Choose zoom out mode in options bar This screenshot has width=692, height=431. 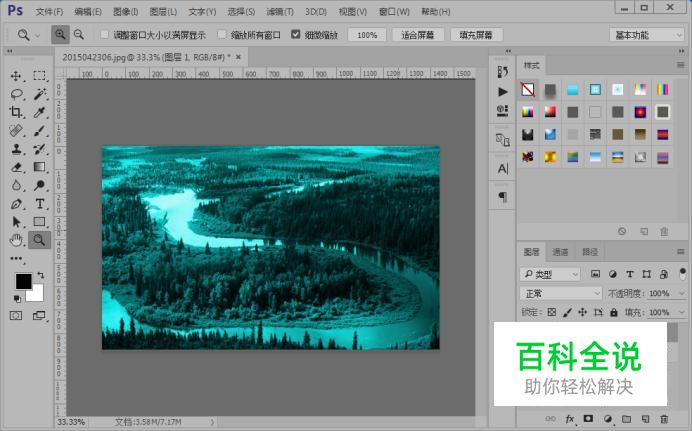coord(79,34)
